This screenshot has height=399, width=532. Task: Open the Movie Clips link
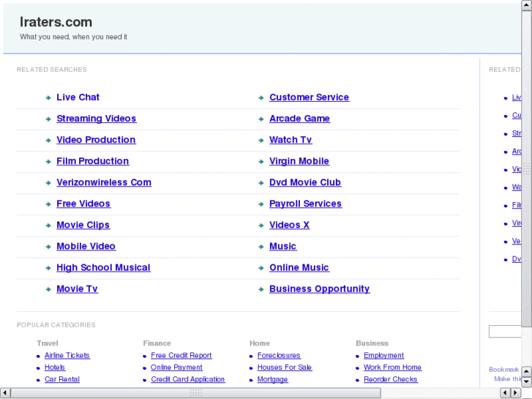point(83,225)
